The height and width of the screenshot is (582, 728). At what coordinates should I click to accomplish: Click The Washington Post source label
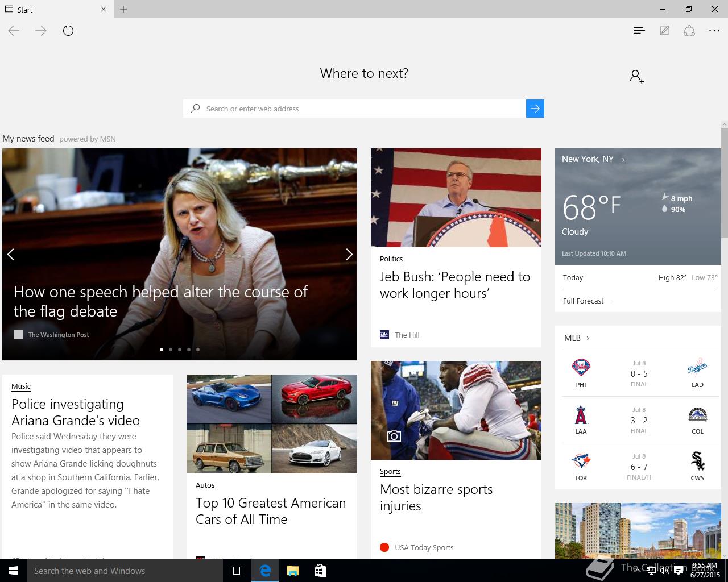(59, 335)
